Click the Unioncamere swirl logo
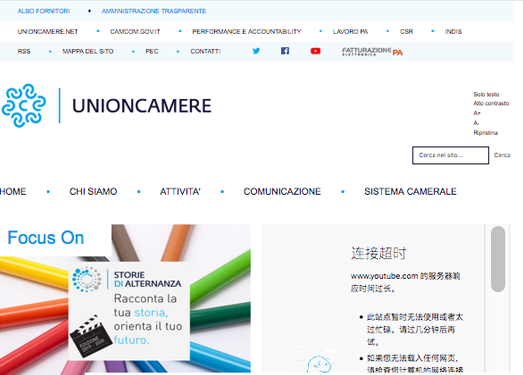523x375 pixels. click(24, 105)
